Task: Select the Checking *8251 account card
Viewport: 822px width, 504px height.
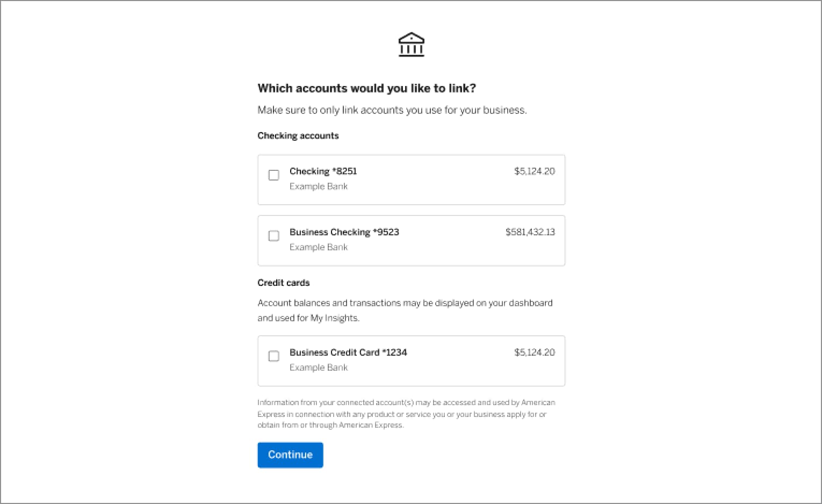Action: tap(411, 179)
